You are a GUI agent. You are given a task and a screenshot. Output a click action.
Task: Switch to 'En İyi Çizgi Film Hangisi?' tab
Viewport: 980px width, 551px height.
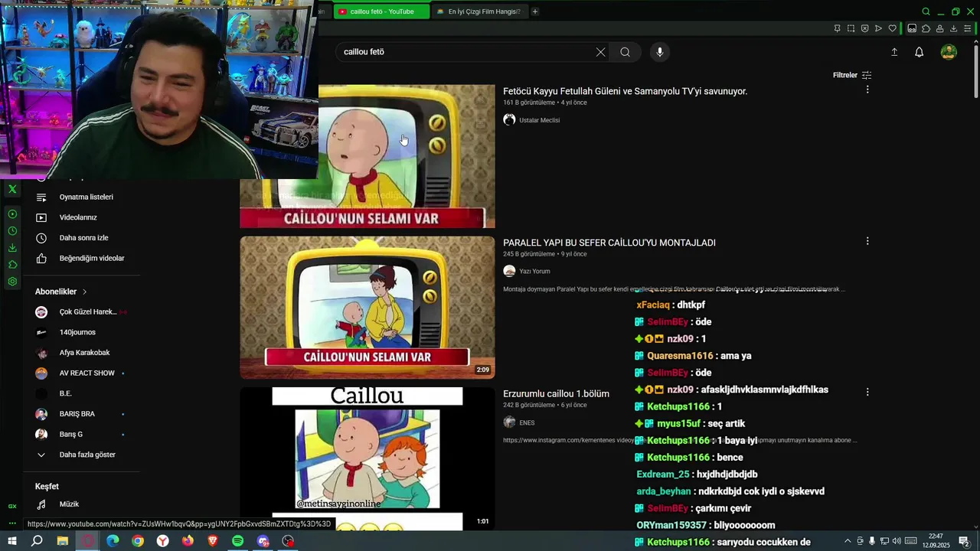click(479, 11)
